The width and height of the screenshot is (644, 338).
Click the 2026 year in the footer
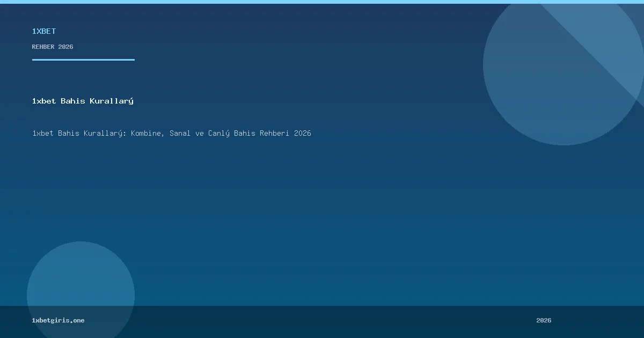[544, 320]
